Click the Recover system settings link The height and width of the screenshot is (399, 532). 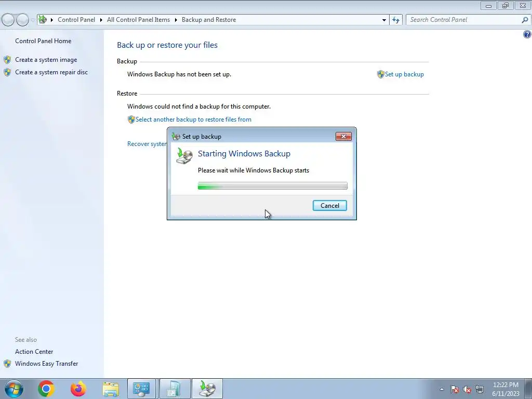pos(147,144)
